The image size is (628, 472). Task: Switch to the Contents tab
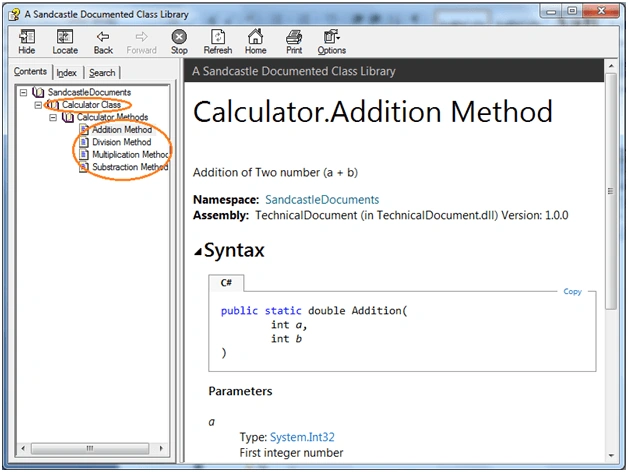(30, 71)
